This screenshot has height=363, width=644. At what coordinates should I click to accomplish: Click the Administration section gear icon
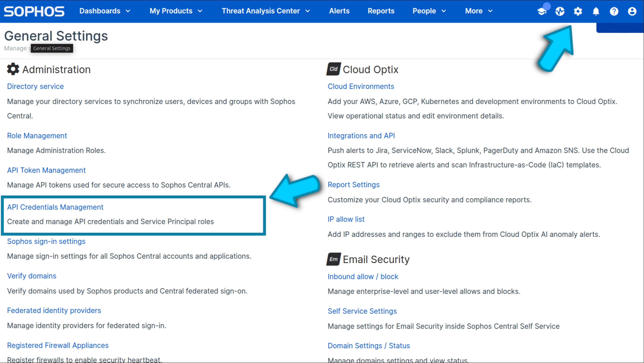tap(13, 69)
